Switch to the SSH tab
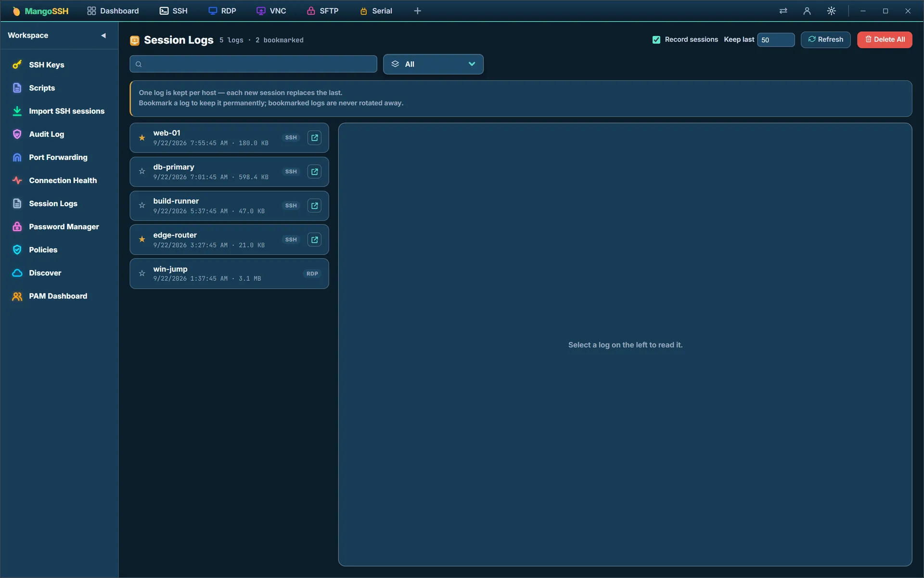Viewport: 924px width, 578px height. click(174, 11)
